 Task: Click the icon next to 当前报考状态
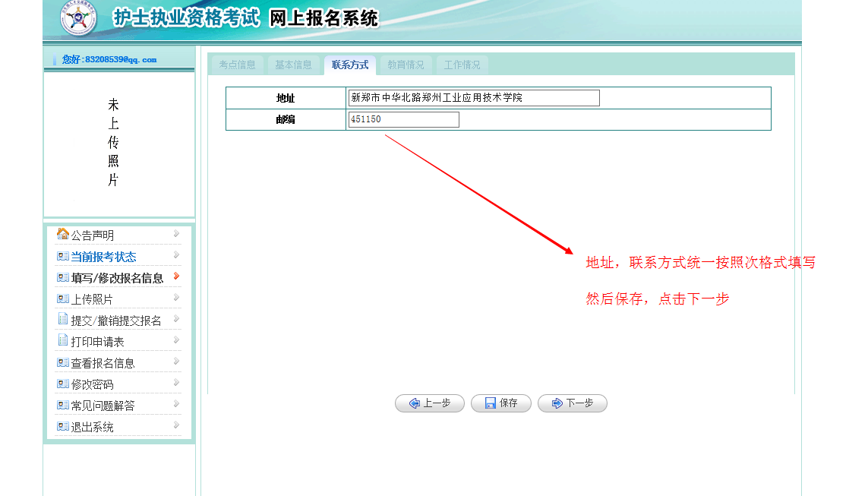coord(63,256)
